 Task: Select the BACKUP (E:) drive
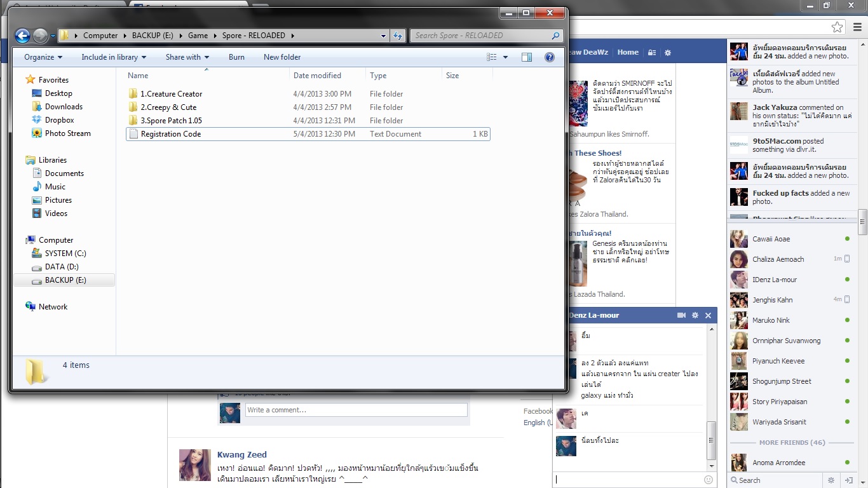click(x=65, y=280)
